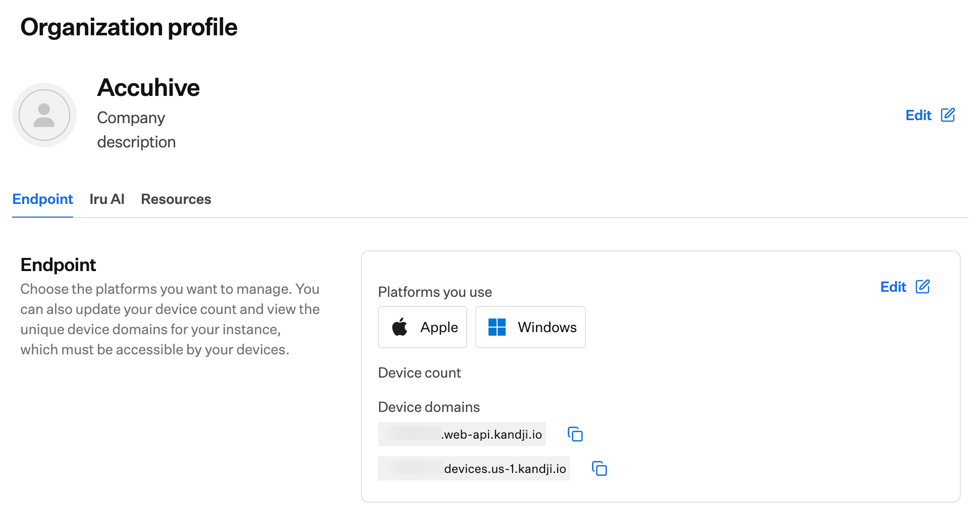980x528 pixels.
Task: Click the Accuhive organization name
Action: pos(149,87)
